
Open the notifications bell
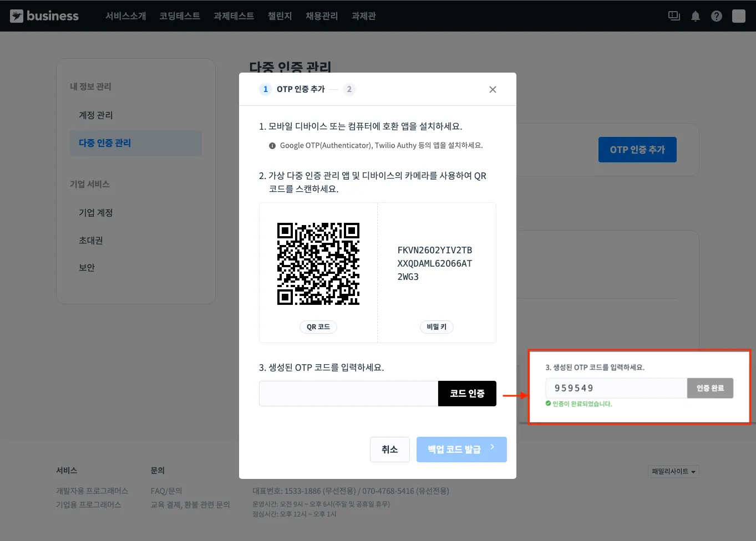coord(696,16)
